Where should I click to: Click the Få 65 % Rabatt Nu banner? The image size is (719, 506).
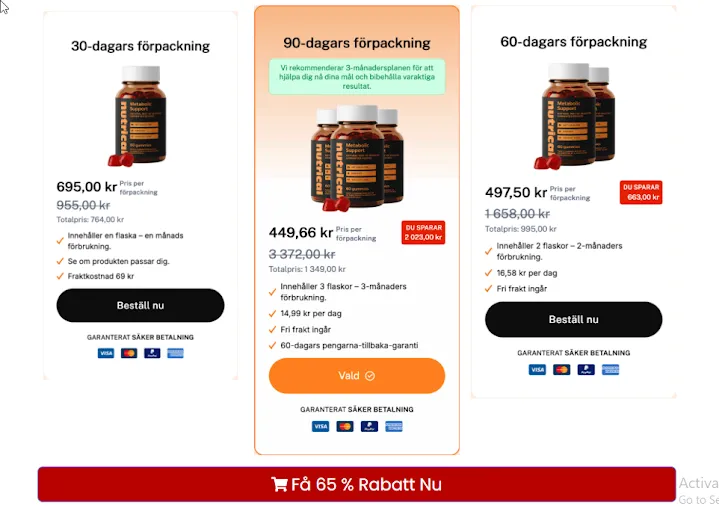click(x=357, y=484)
